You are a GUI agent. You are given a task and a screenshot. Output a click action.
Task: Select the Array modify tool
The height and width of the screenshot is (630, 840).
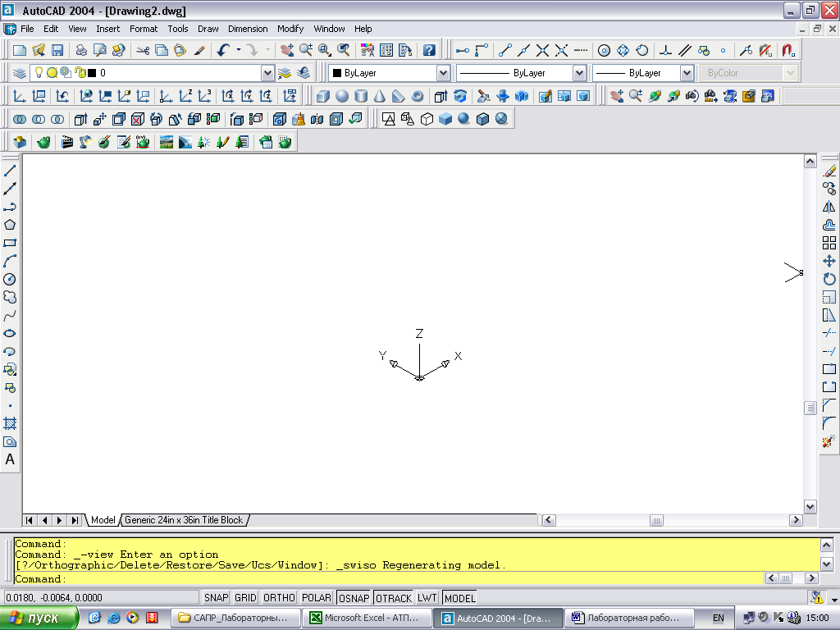pyautogui.click(x=829, y=243)
